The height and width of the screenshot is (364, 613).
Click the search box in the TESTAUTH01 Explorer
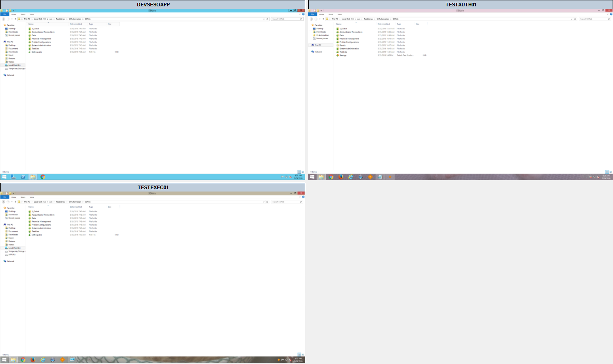pyautogui.click(x=593, y=19)
